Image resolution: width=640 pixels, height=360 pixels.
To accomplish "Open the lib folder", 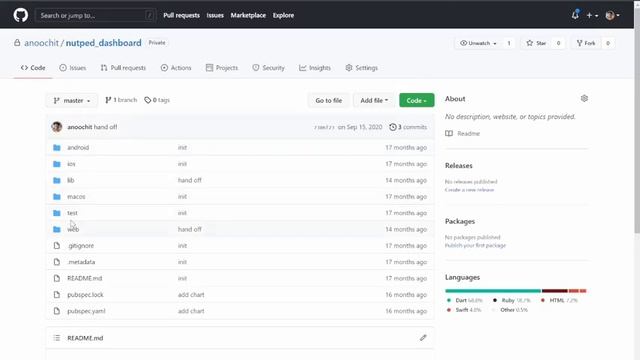I will pos(71,180).
